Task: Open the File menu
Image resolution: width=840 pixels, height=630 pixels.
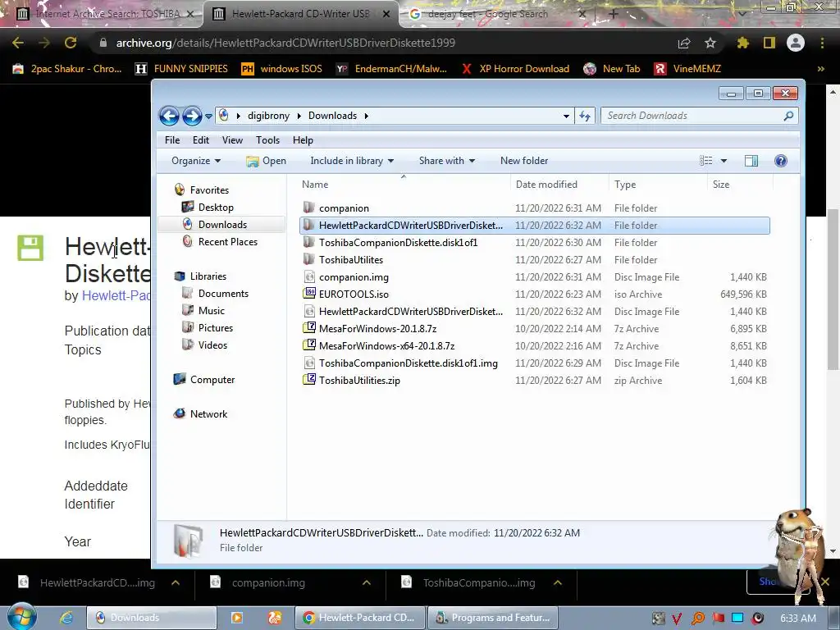Action: 172,139
